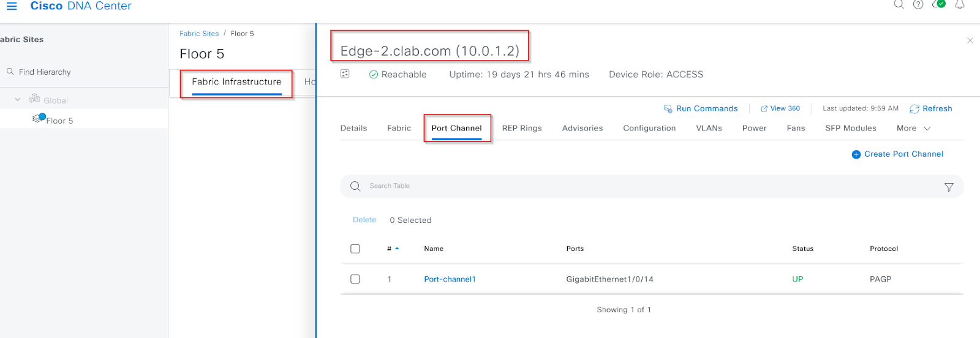Viewport: 980px width, 338px height.
Task: Switch to the Details tab
Action: click(x=353, y=128)
